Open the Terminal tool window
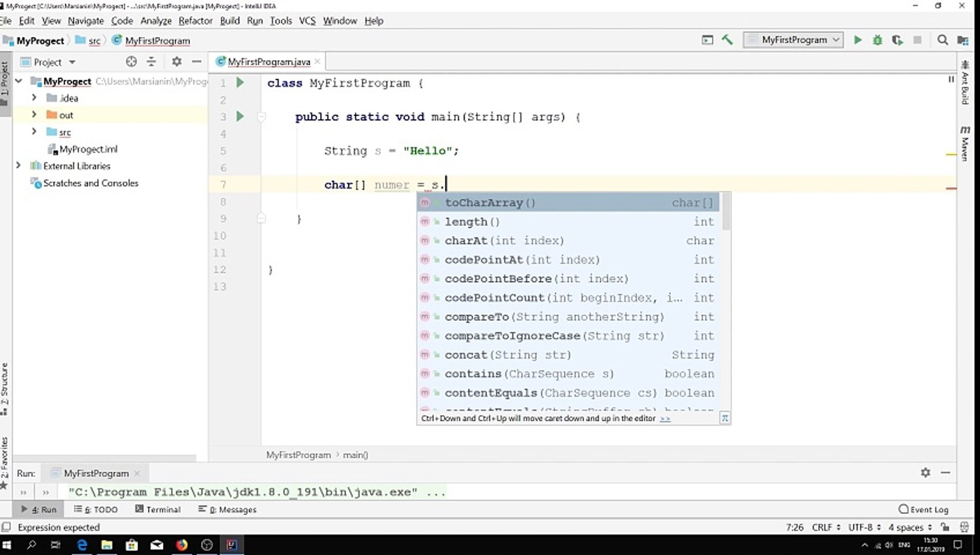 click(158, 509)
